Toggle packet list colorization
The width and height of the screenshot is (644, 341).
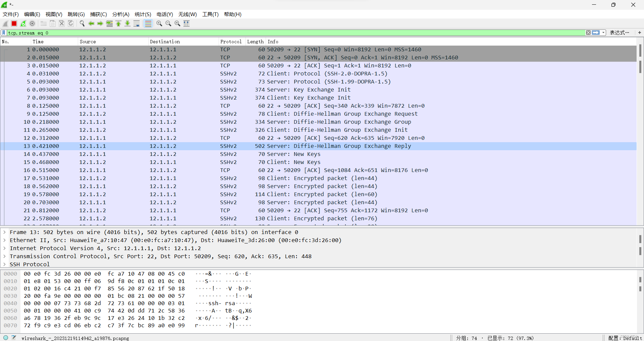point(148,23)
